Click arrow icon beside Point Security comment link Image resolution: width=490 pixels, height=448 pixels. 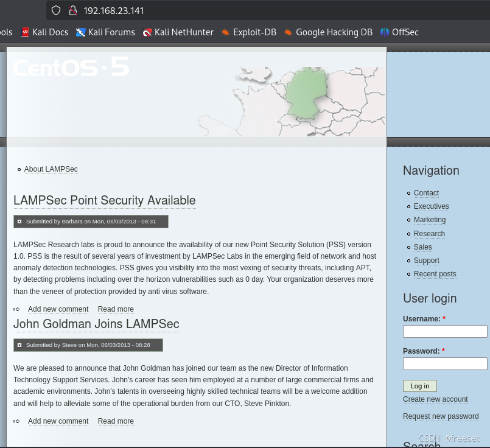[x=16, y=309]
